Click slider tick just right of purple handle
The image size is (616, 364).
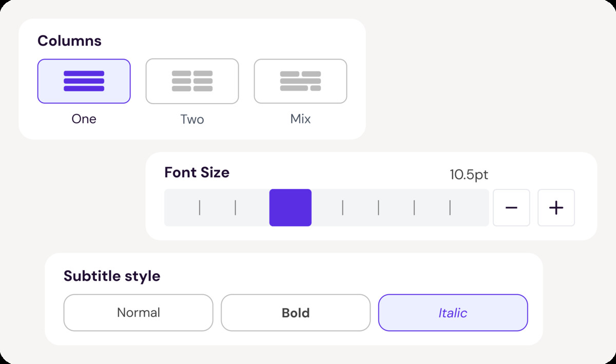(x=343, y=208)
